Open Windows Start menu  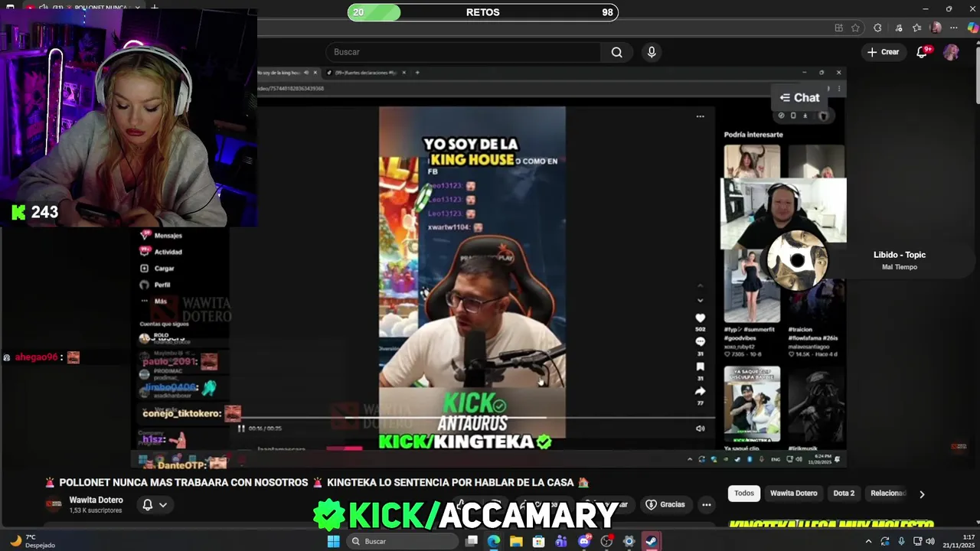[333, 541]
